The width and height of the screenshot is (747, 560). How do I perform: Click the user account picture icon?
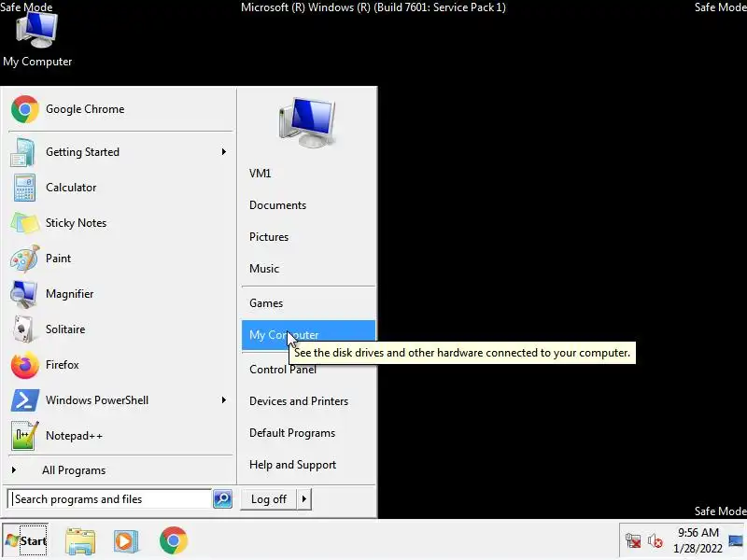tap(308, 122)
